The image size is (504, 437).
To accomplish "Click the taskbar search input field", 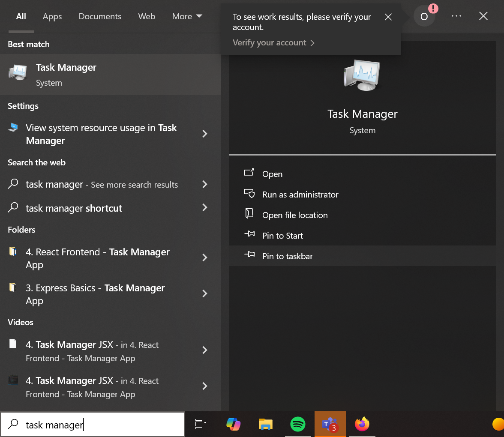I will 93,425.
